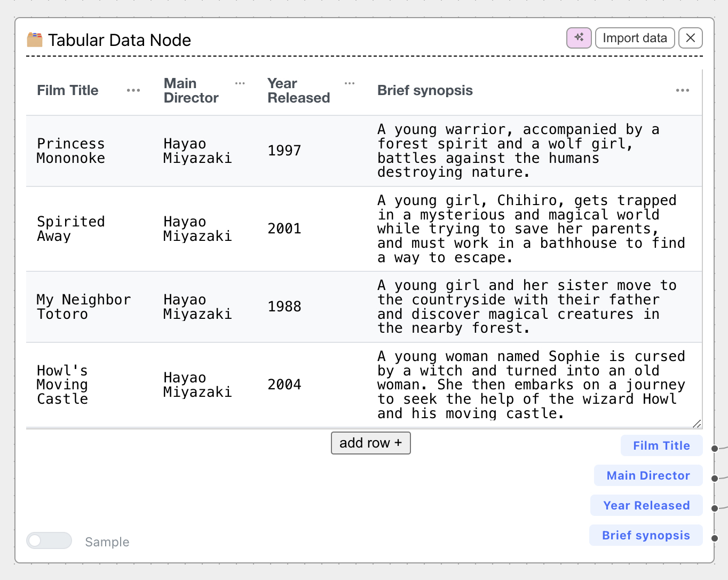This screenshot has height=580, width=728.
Task: Click the Film Title output handle dot
Action: pos(715,448)
